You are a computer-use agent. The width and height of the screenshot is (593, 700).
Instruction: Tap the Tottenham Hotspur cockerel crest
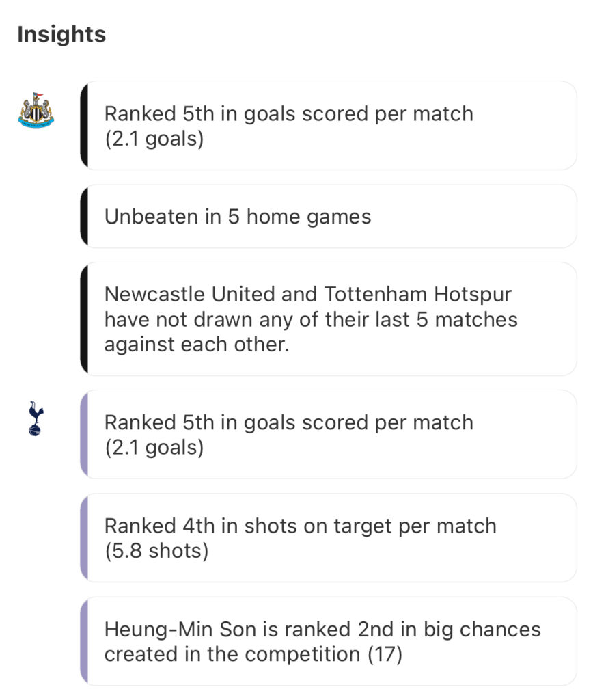click(36, 418)
